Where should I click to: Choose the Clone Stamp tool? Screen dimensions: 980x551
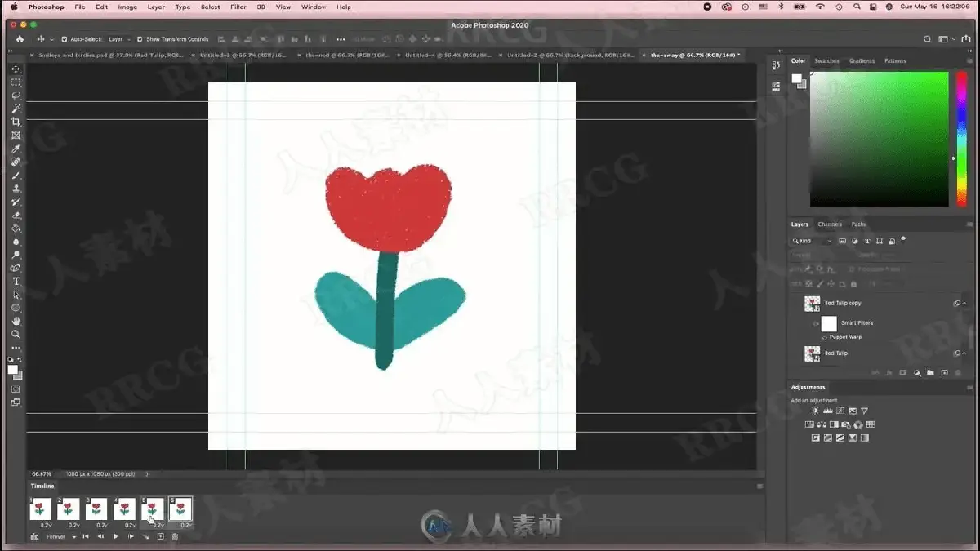[16, 189]
